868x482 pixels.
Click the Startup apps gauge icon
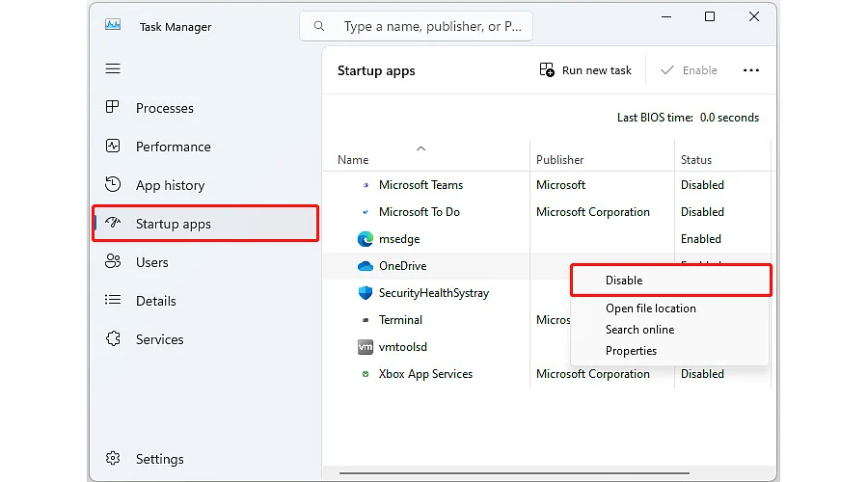(x=113, y=223)
